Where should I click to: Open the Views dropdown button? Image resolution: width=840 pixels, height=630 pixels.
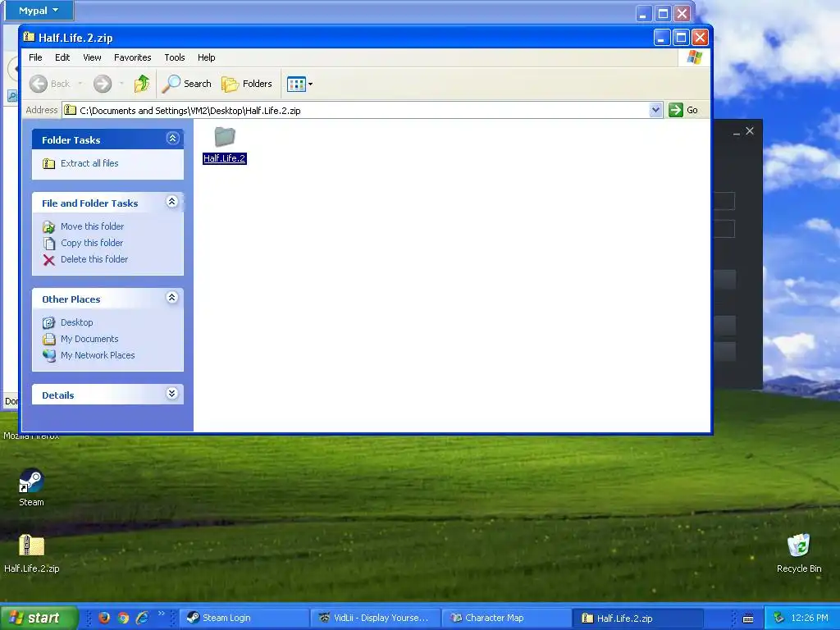pyautogui.click(x=299, y=84)
